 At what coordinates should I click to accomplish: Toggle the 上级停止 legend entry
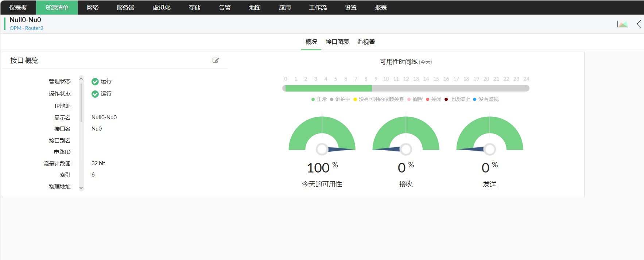click(457, 99)
